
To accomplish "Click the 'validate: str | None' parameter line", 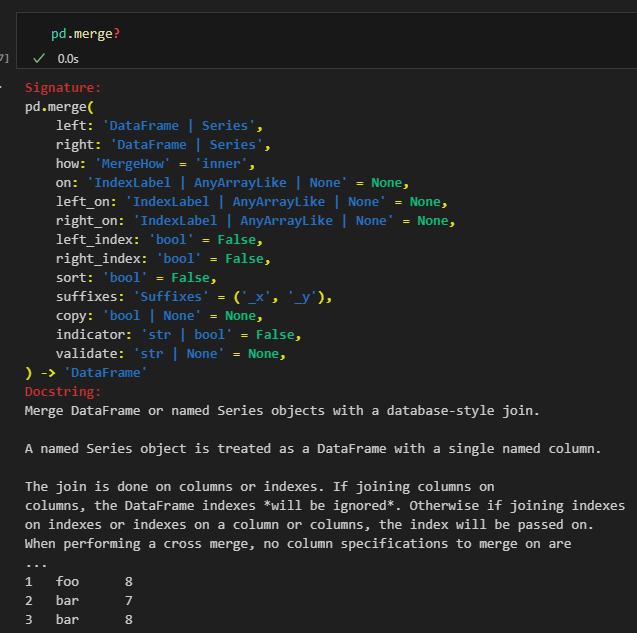I will pos(171,354).
